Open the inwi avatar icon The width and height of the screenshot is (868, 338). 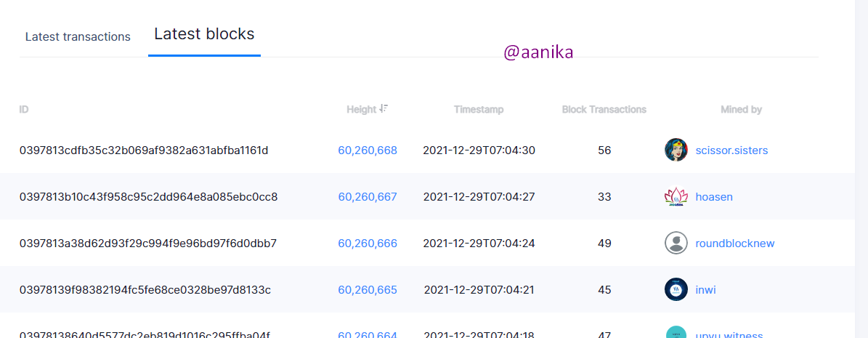click(x=676, y=289)
